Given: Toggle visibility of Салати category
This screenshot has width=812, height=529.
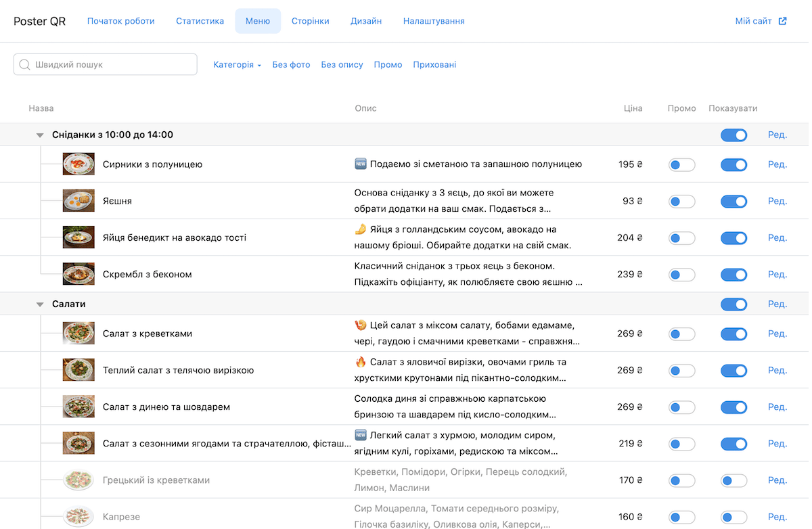Looking at the screenshot, I should [x=734, y=304].
